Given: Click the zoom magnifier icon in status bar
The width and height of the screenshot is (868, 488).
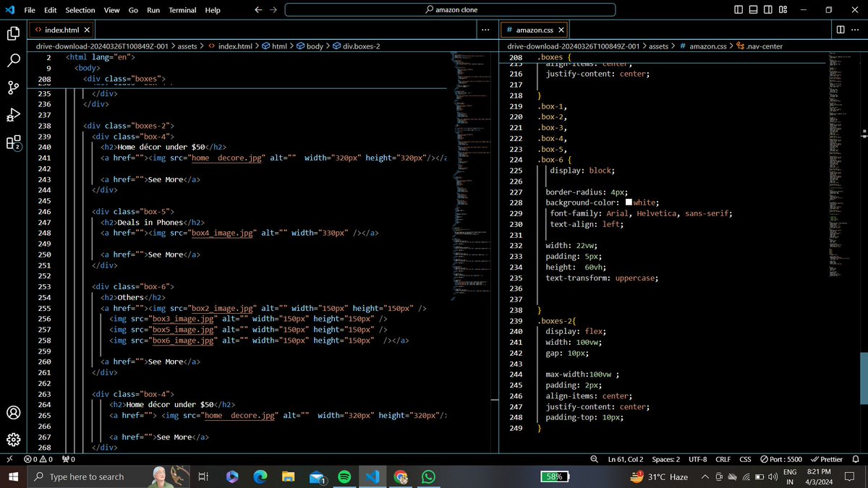Looking at the screenshot, I should click(x=595, y=459).
